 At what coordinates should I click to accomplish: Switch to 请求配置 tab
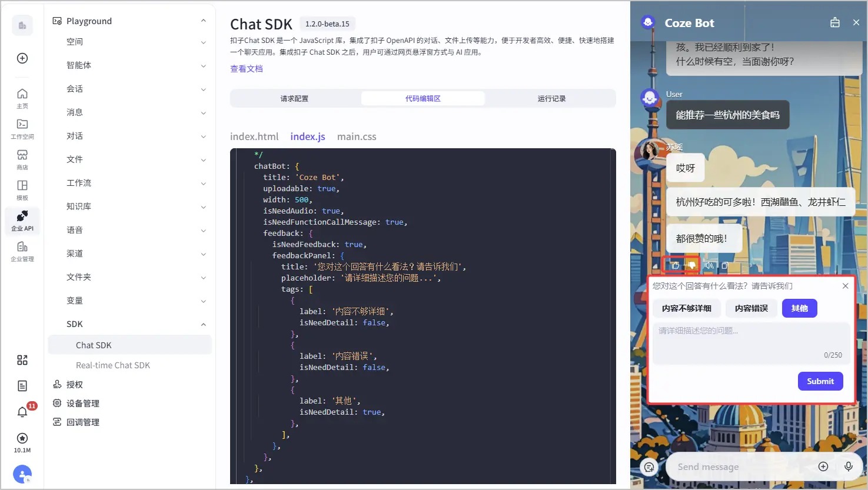294,98
